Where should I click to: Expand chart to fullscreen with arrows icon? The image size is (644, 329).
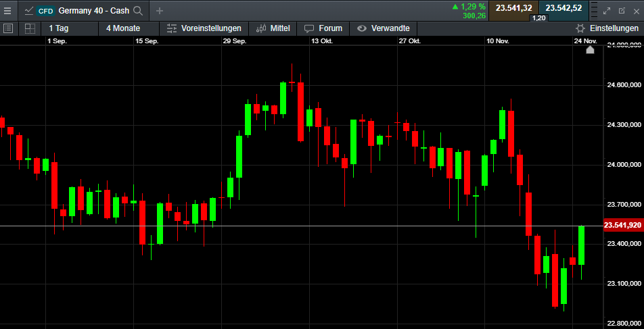(607, 11)
